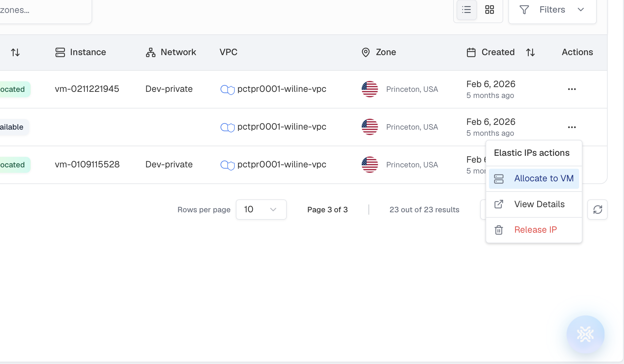624x364 pixels.
Task: Click the server icon beside Allocate to VM
Action: tap(499, 179)
